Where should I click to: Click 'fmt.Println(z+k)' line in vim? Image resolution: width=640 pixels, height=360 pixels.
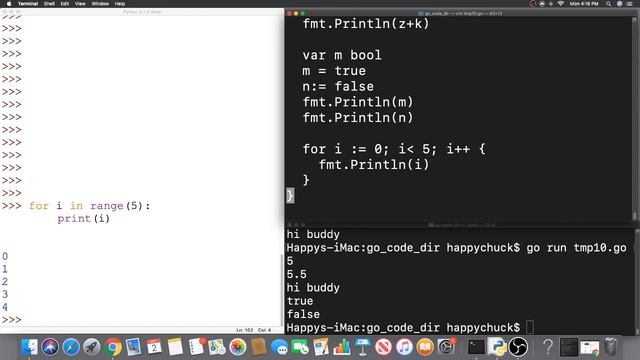(366, 24)
